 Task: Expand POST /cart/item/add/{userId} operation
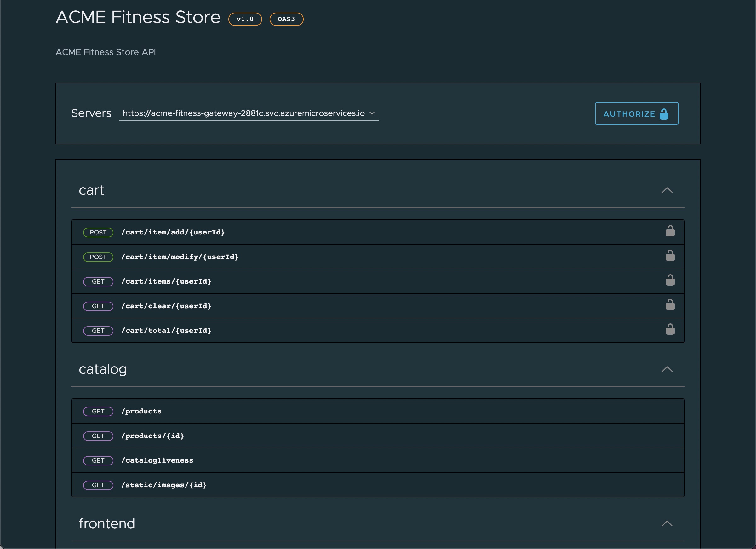pyautogui.click(x=173, y=232)
